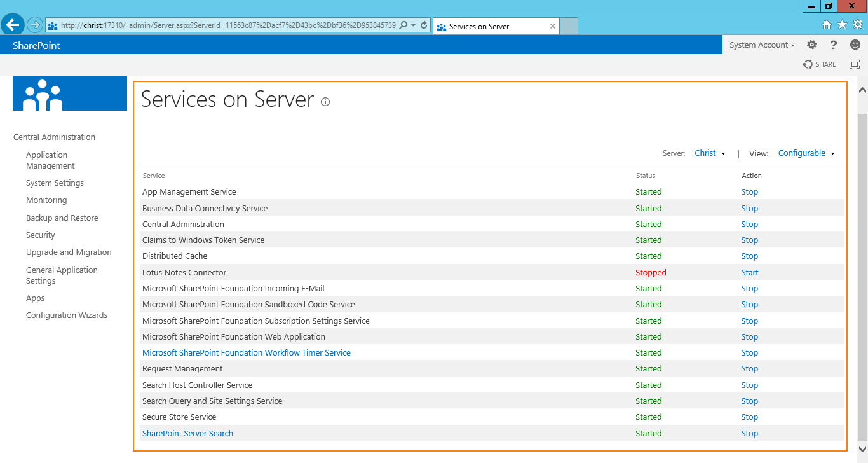Image resolution: width=868 pixels, height=463 pixels.
Task: Open Monitoring in sidebar
Action: [46, 200]
